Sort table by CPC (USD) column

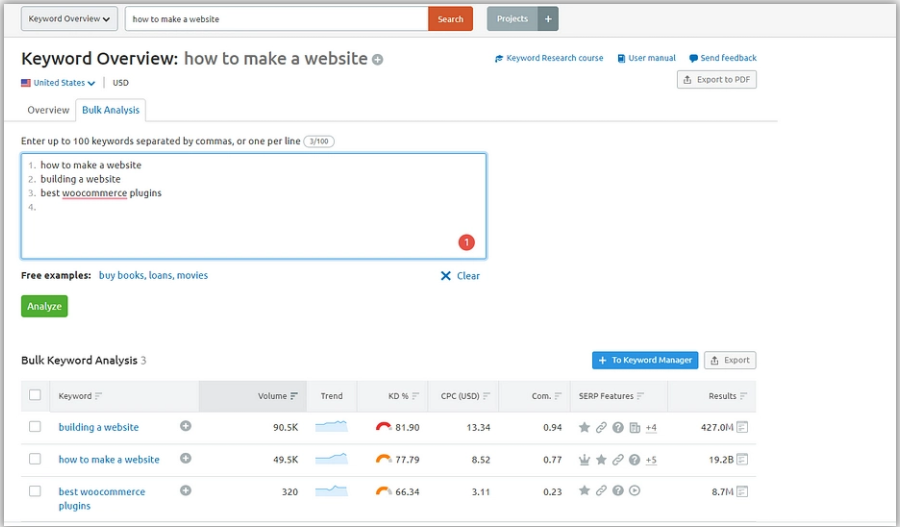click(x=465, y=396)
